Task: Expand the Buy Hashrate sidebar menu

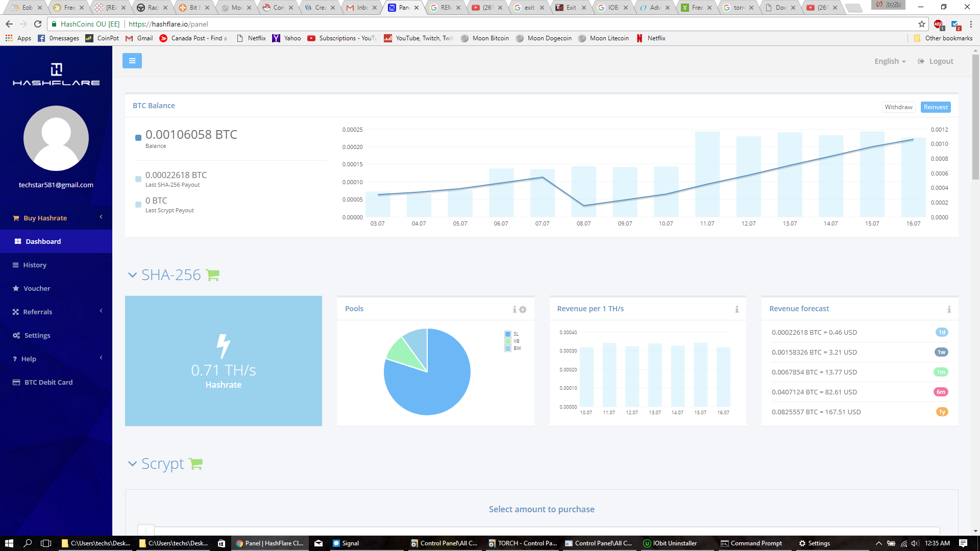Action: coord(56,218)
